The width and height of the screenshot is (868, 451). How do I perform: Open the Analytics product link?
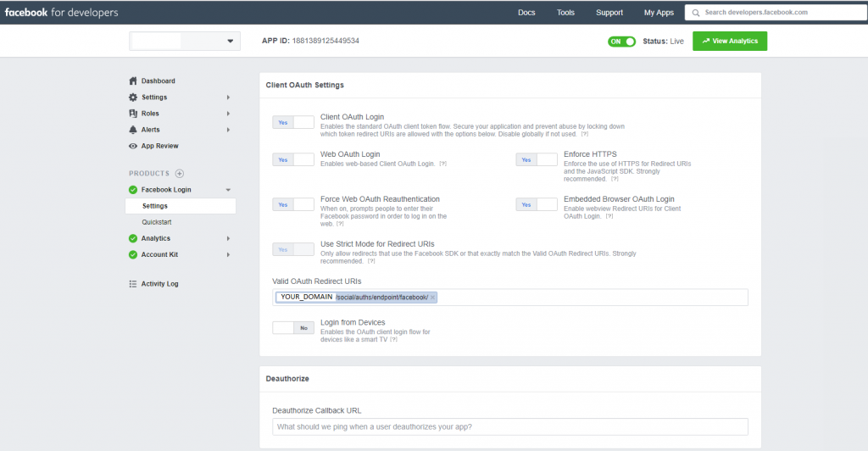[x=156, y=238]
